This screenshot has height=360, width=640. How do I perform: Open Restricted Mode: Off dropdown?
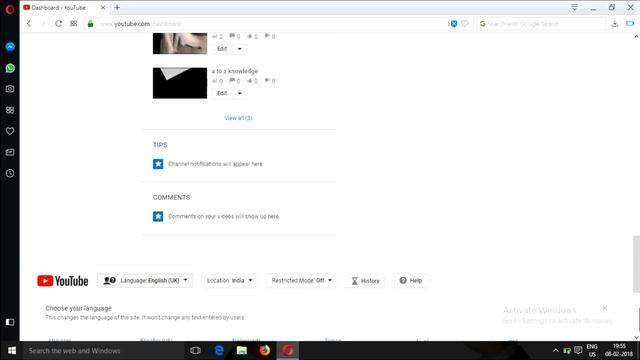coord(302,280)
